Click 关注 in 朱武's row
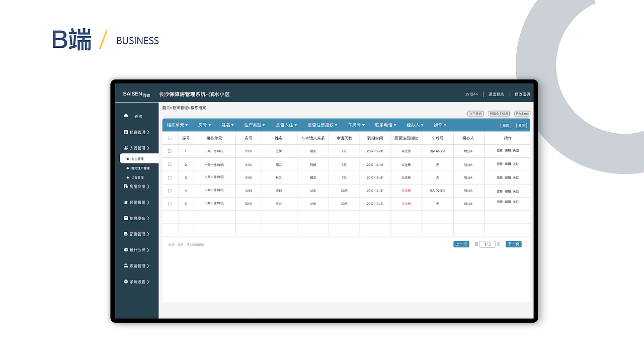 click(516, 202)
